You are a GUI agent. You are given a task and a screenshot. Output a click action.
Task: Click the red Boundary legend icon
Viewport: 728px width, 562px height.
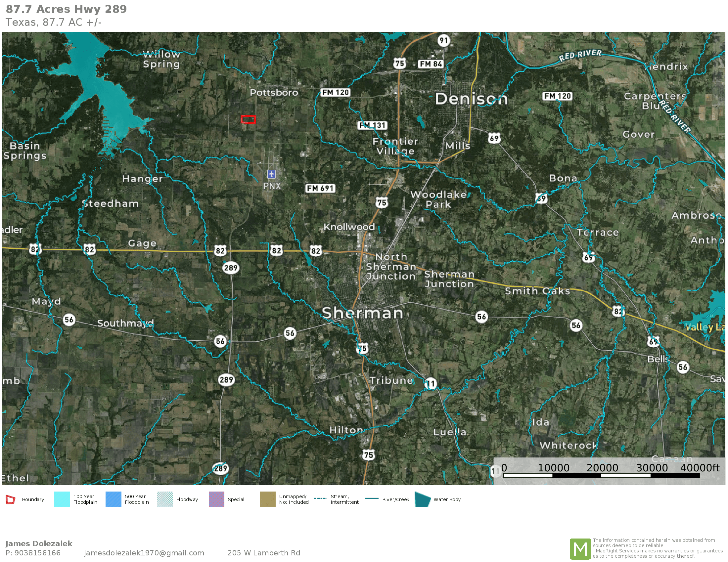10,499
